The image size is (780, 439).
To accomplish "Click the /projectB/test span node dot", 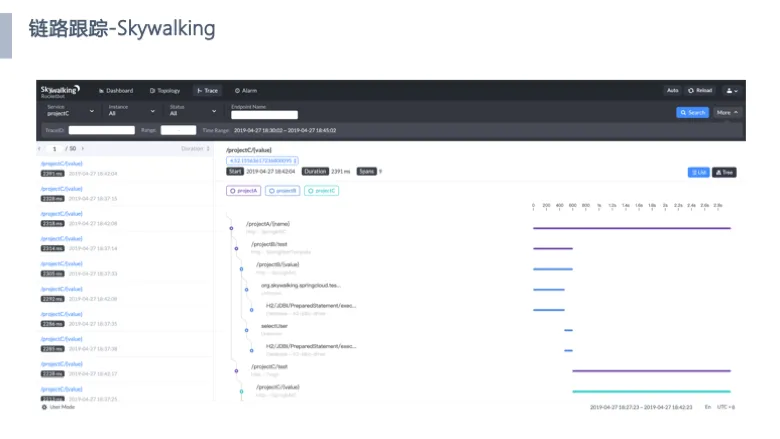I will [x=236, y=249].
